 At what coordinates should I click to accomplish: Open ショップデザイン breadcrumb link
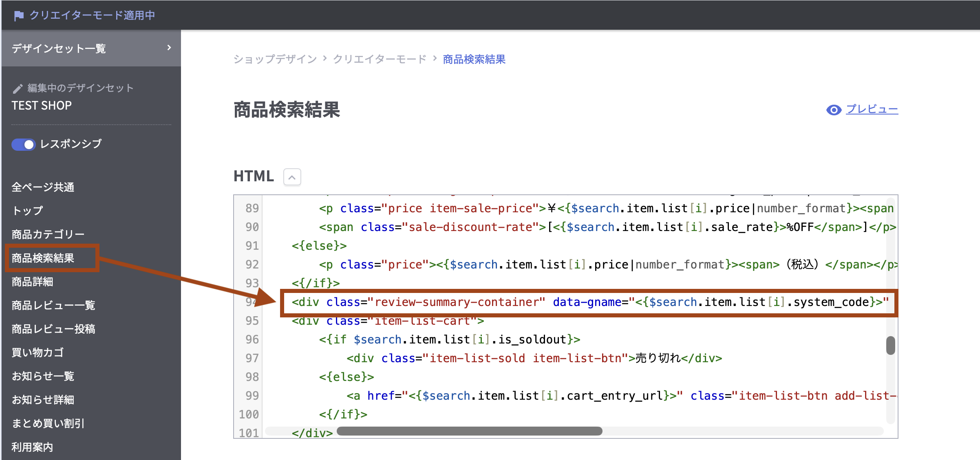[x=275, y=59]
